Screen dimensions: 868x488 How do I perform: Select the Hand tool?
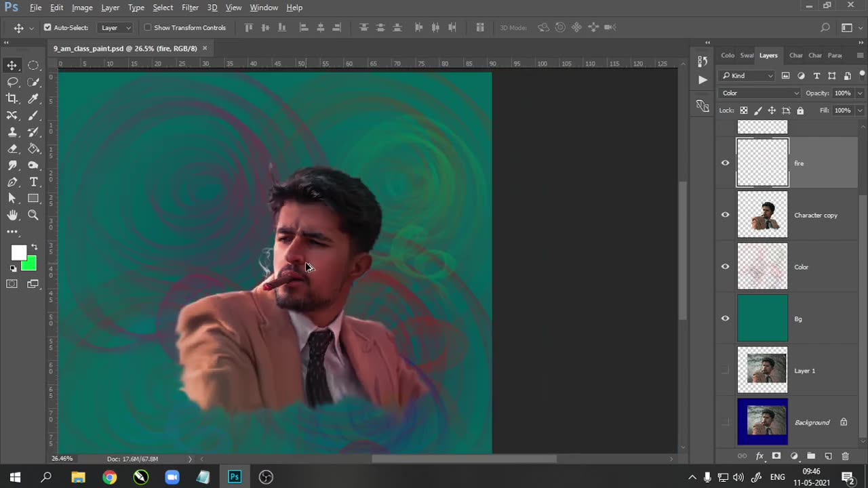click(12, 215)
